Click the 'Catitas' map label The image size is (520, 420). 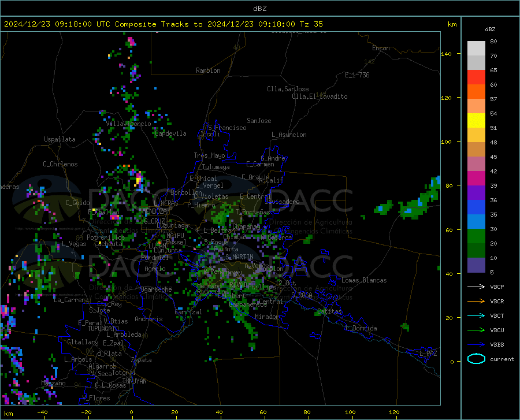pos(329,311)
